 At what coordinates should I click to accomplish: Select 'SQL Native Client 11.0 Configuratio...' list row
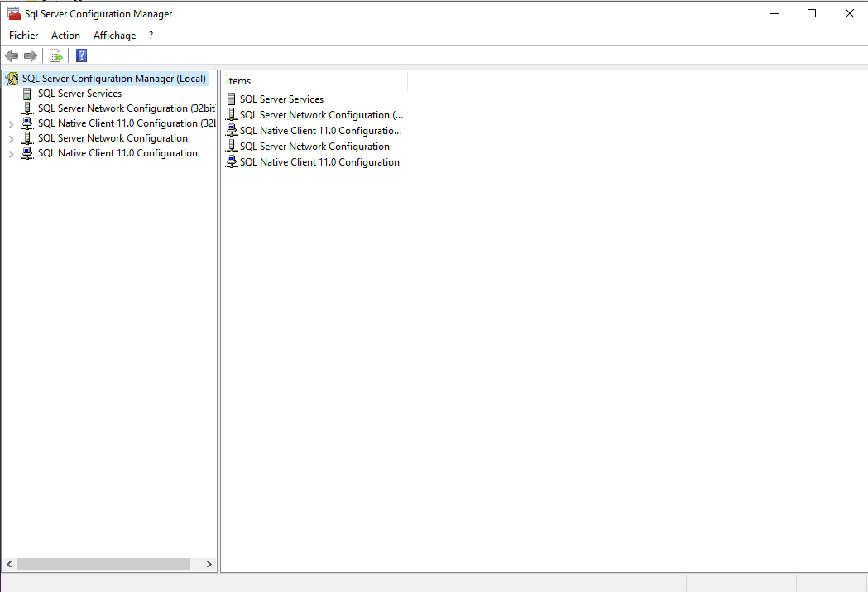tap(320, 131)
